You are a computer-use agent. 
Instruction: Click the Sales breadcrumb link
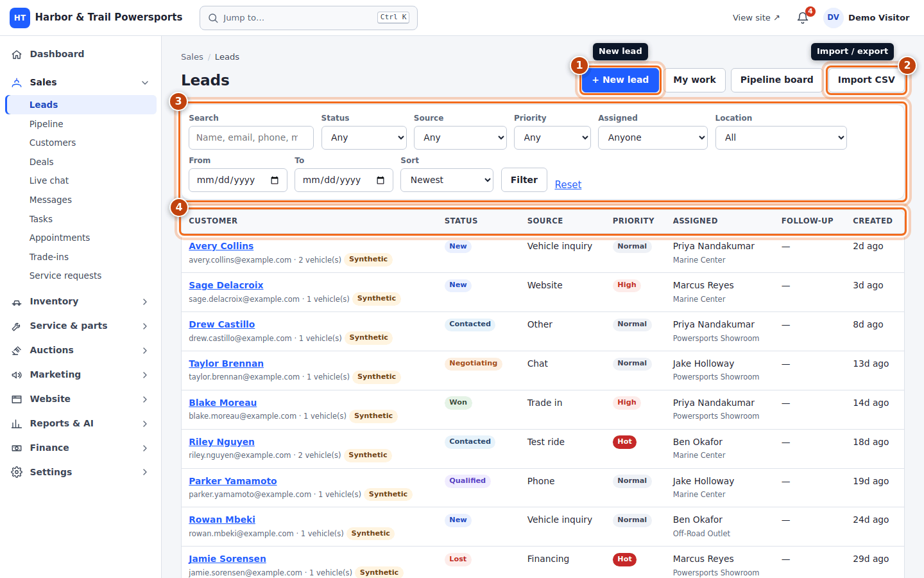coord(192,57)
